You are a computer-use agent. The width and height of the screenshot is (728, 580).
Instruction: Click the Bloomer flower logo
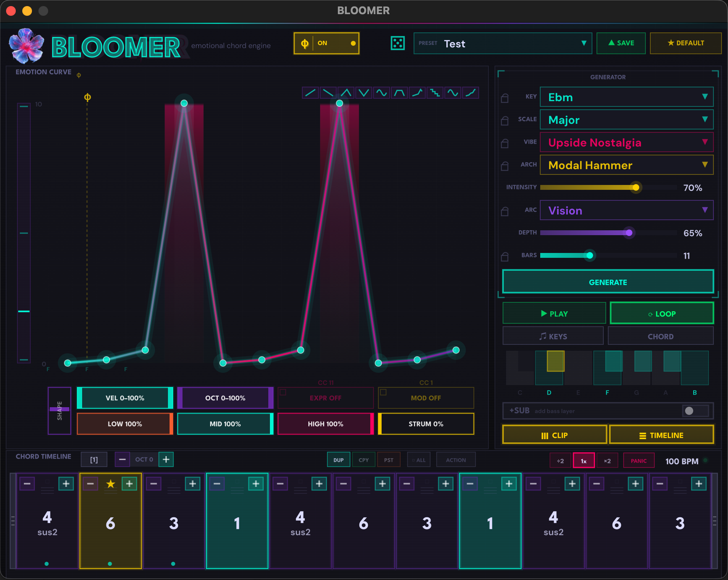(x=27, y=46)
